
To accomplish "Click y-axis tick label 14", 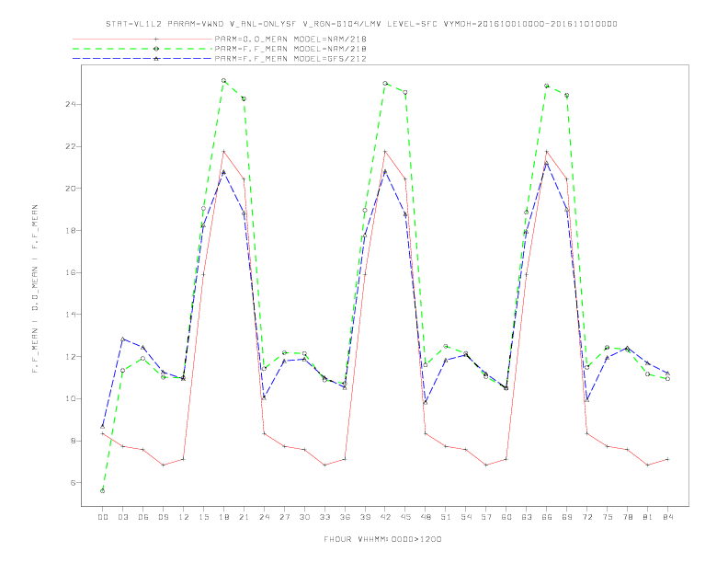I will pos(71,315).
